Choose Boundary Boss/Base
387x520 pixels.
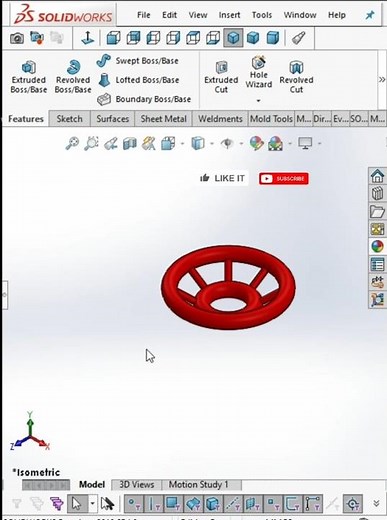tap(144, 99)
